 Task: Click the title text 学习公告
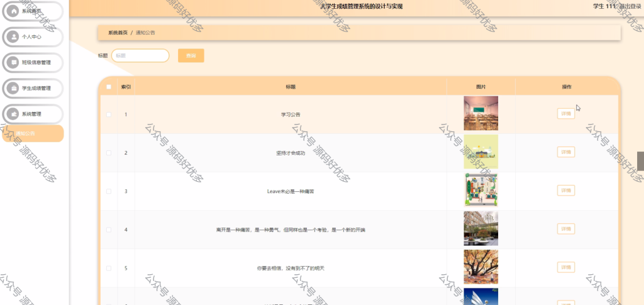(291, 114)
